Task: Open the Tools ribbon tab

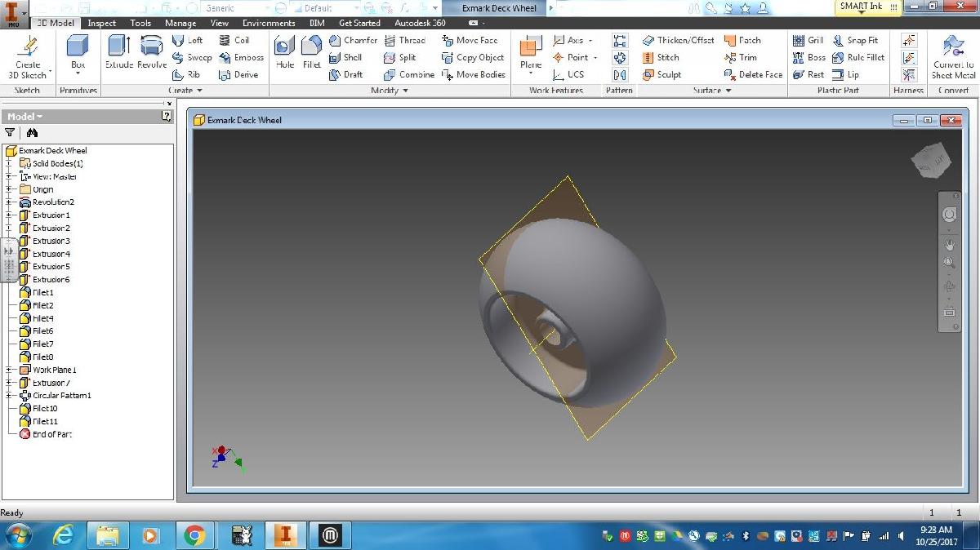Action: coord(140,23)
